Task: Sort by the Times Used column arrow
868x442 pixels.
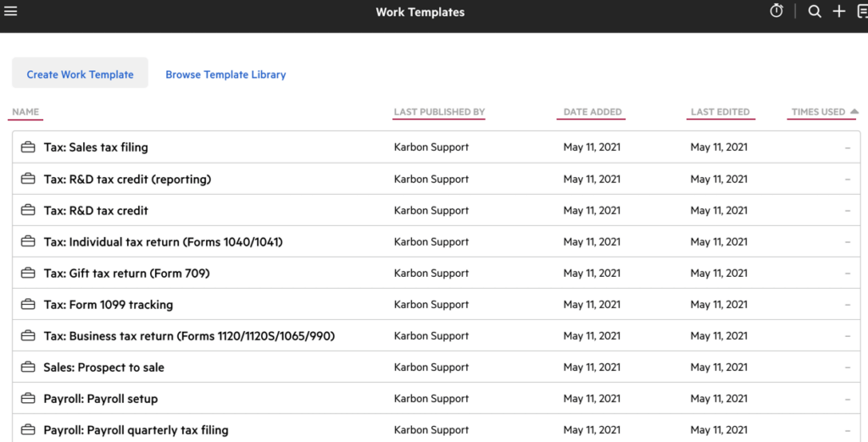Action: 854,112
